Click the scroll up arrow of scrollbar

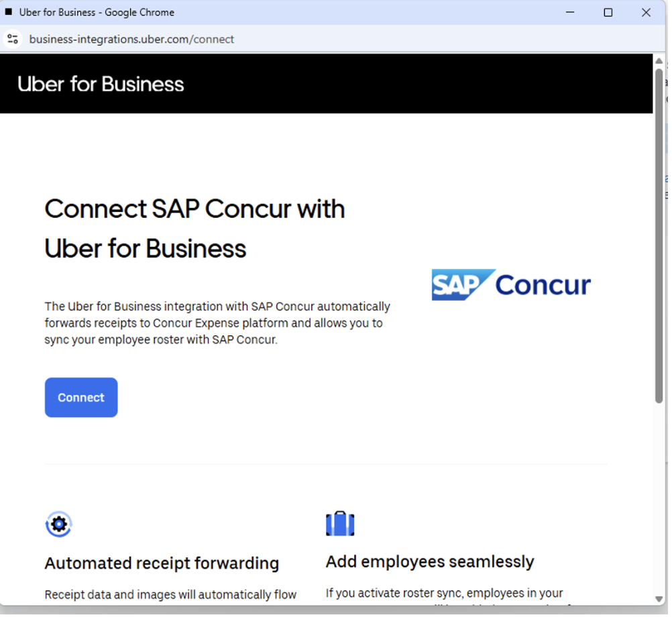(x=660, y=61)
